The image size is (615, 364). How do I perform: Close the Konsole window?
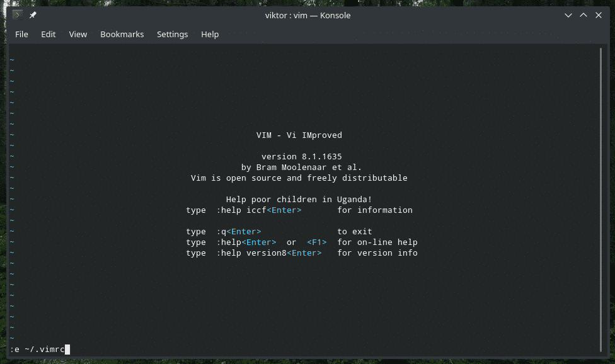[599, 15]
